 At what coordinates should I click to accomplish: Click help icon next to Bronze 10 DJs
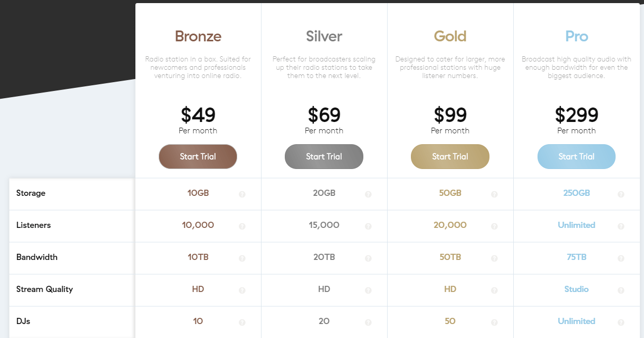coord(242,322)
